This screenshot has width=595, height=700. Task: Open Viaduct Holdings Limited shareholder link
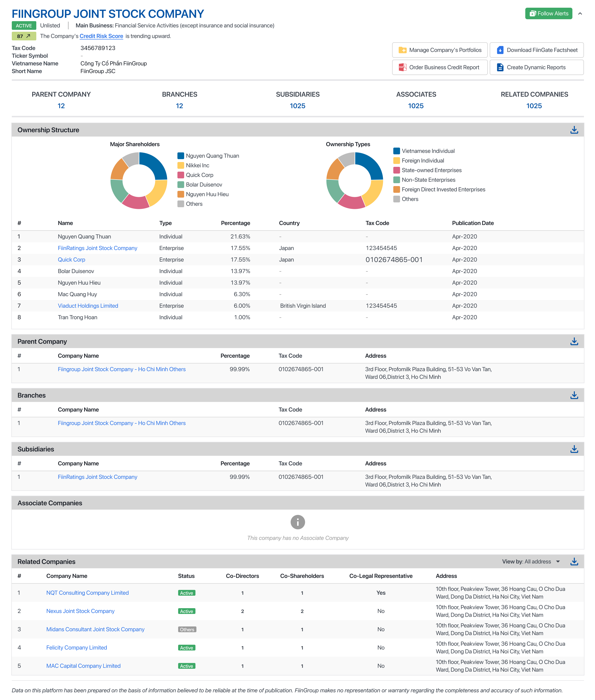88,306
